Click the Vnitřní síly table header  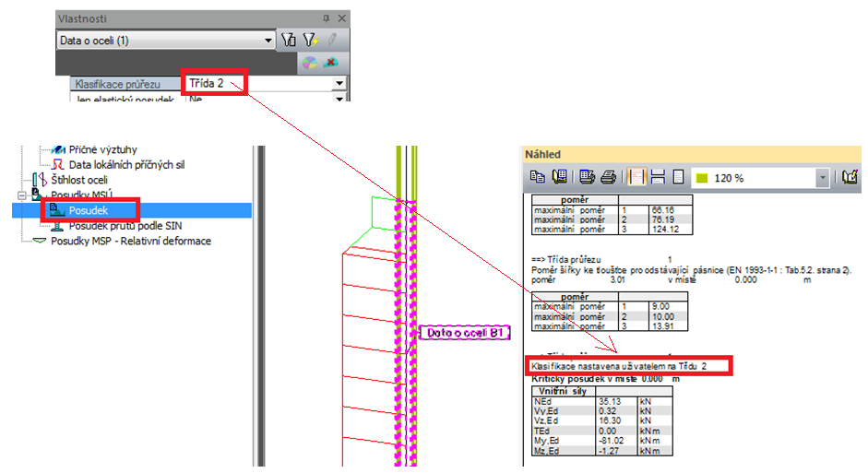click(563, 391)
